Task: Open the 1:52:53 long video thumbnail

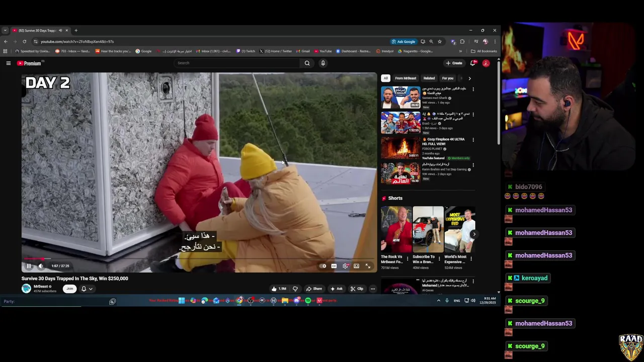Action: click(x=400, y=123)
